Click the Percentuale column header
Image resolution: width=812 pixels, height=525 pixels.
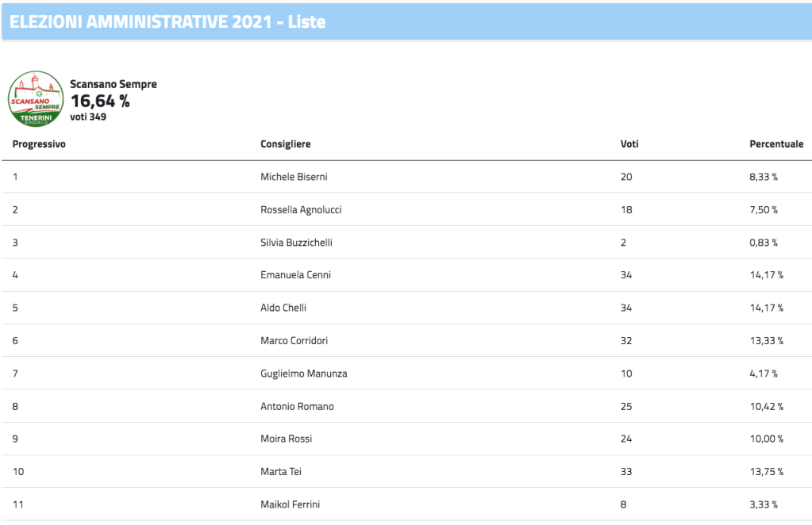pyautogui.click(x=776, y=144)
